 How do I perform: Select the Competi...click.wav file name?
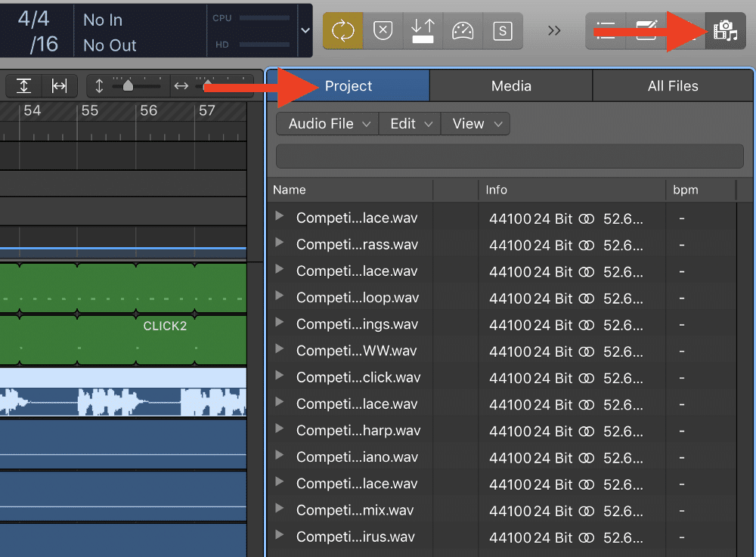pyautogui.click(x=358, y=377)
